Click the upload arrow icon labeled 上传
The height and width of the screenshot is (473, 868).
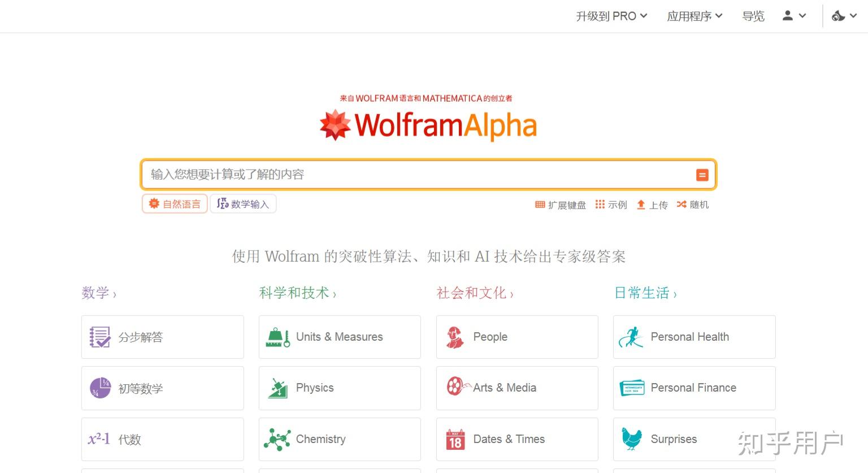coord(642,204)
